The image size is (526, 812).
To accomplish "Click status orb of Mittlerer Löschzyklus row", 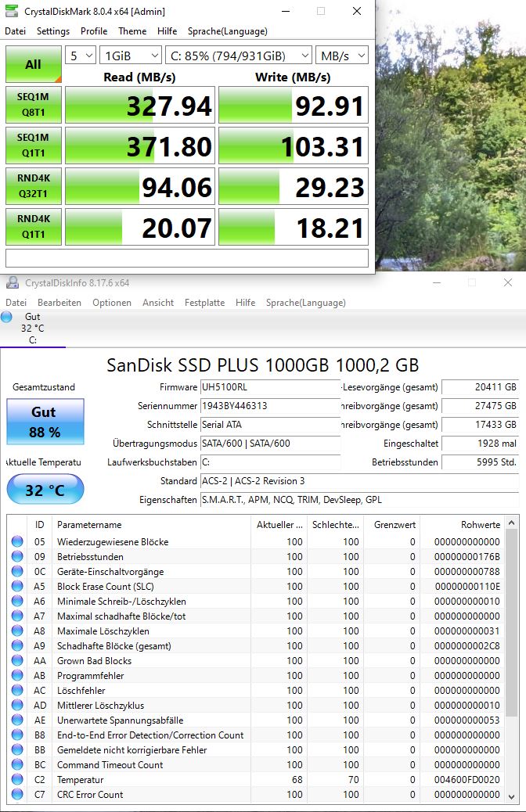I will 17,706.
